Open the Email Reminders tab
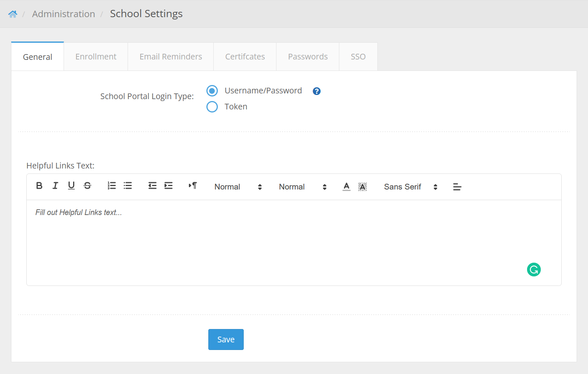This screenshot has width=588, height=374. point(171,57)
